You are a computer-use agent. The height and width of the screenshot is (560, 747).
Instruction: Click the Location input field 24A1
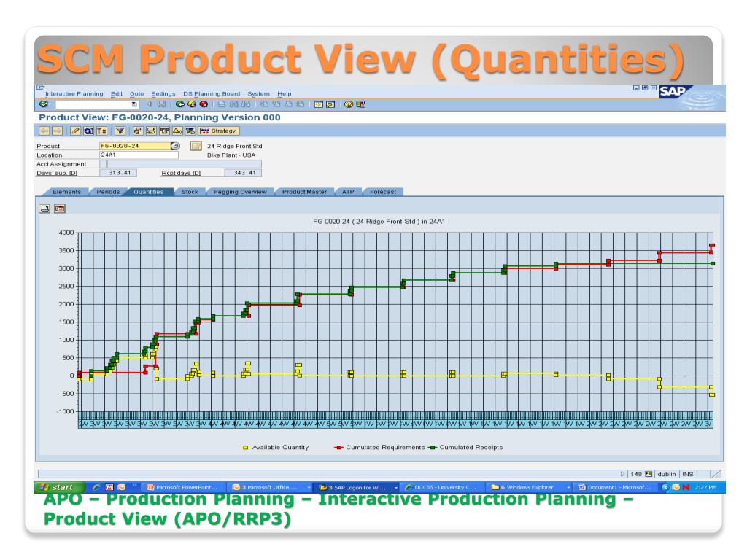(x=139, y=155)
